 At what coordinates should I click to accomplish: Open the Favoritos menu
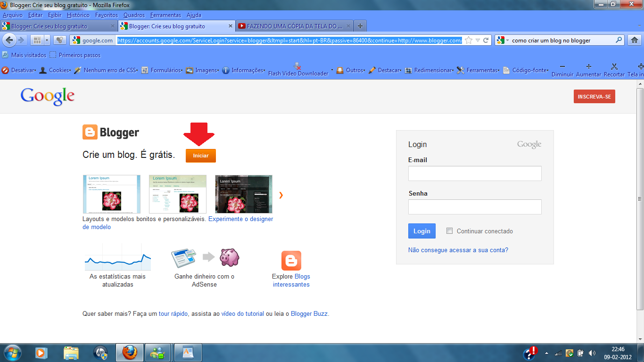[x=107, y=15]
